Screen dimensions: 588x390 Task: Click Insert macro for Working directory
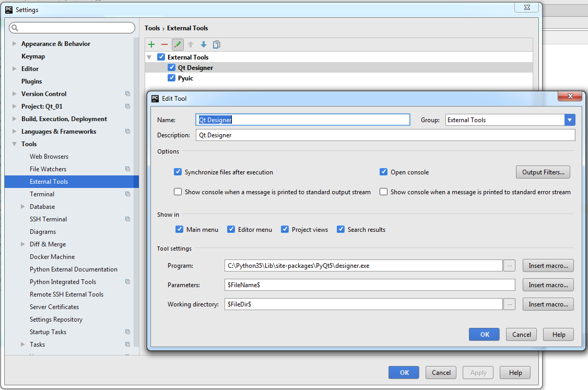tap(548, 304)
